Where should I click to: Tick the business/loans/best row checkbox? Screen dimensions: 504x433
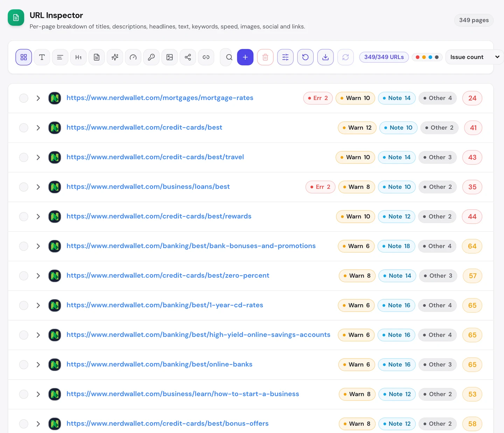(x=24, y=187)
